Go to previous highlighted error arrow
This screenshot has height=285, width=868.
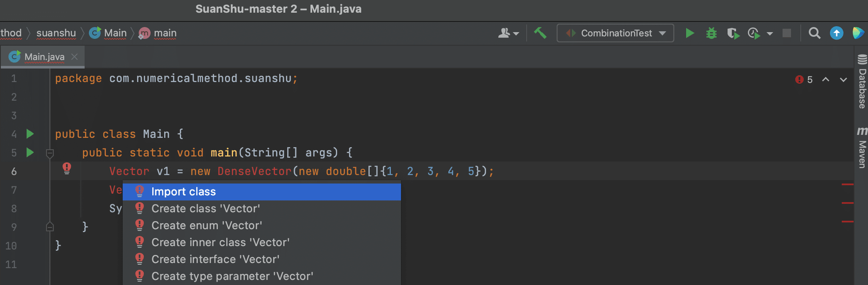[x=826, y=79]
